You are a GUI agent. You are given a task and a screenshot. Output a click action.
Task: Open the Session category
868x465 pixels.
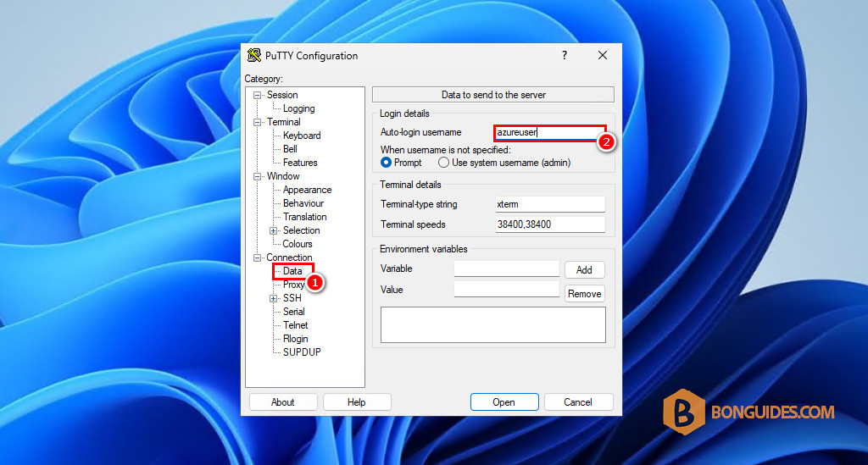(282, 95)
